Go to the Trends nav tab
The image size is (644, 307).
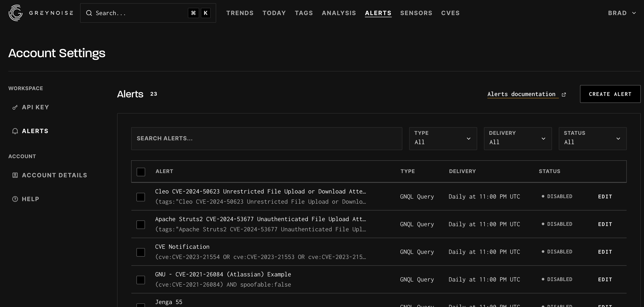[x=240, y=13]
